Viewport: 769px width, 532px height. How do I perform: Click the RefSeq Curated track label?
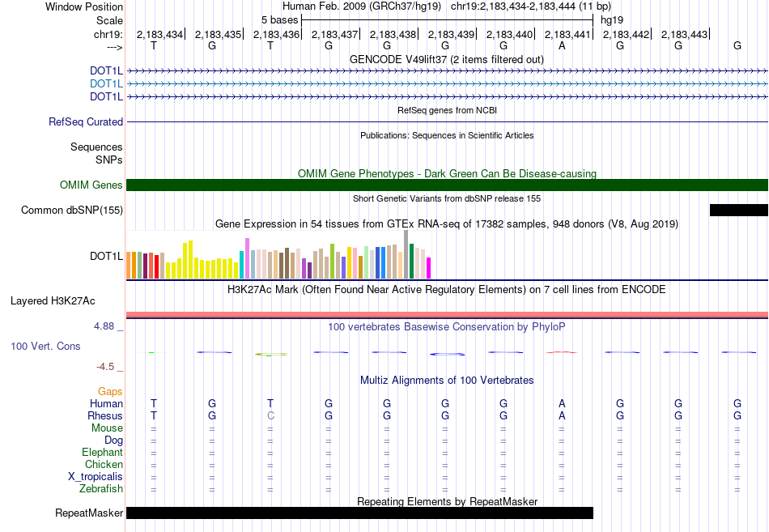(85, 121)
